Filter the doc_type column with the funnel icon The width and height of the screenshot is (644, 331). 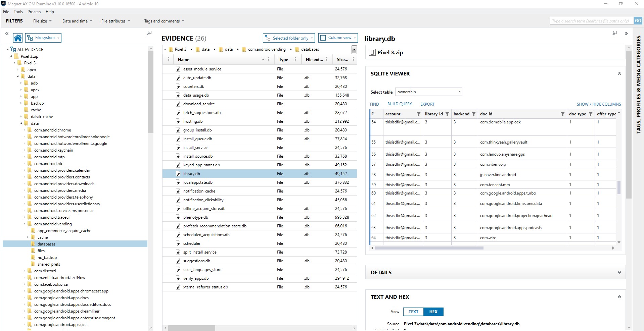(590, 114)
